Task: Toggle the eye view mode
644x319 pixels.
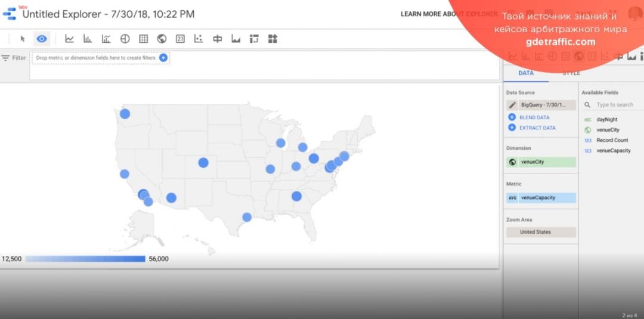Action: (x=42, y=39)
